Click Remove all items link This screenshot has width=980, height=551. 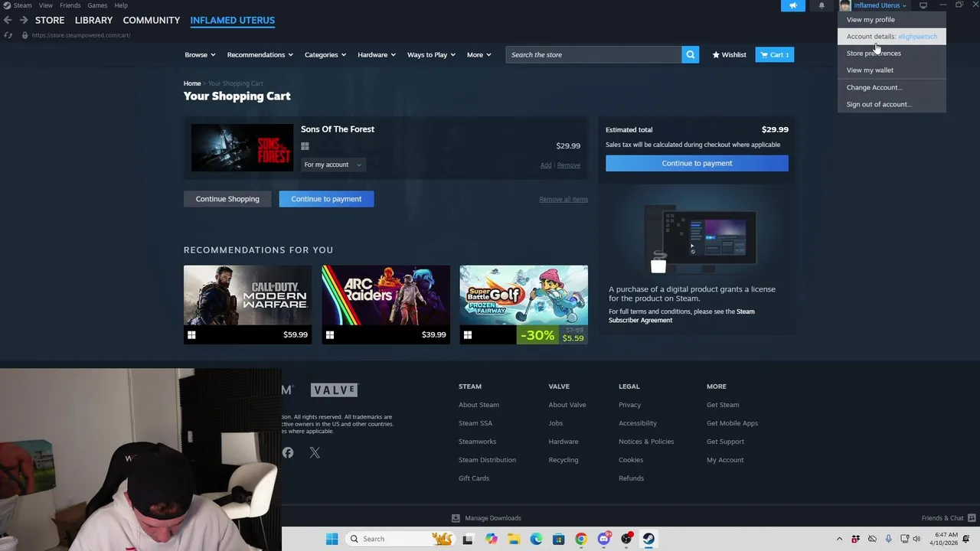[x=563, y=199]
